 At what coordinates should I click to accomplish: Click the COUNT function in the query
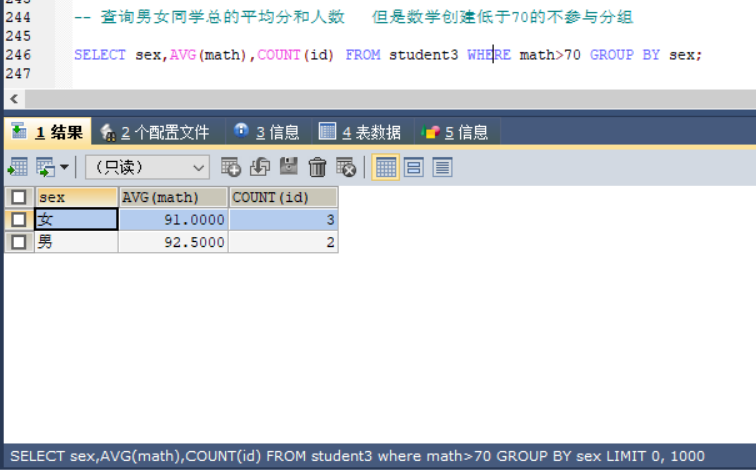[279, 54]
